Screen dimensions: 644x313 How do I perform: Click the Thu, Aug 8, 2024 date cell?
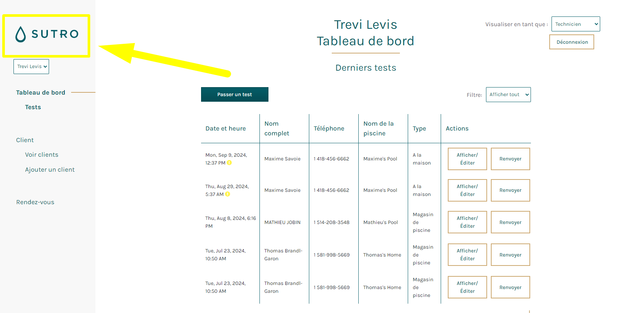[231, 222]
